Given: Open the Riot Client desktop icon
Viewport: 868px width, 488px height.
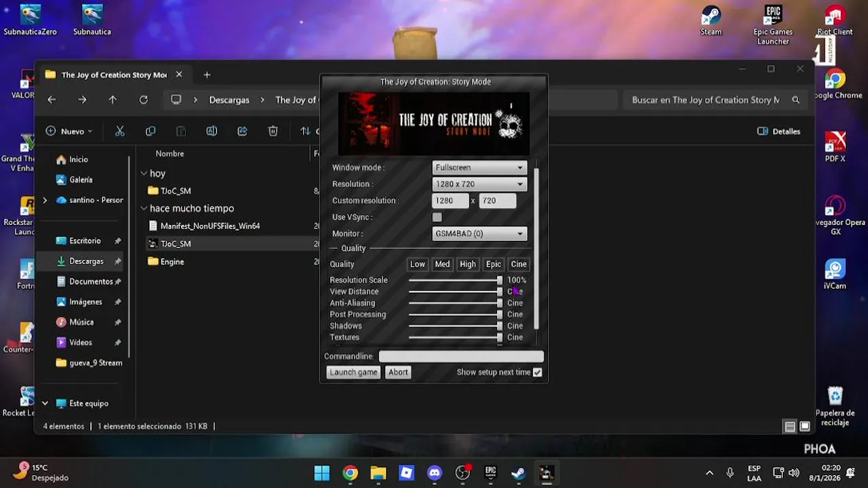Looking at the screenshot, I should 835,20.
